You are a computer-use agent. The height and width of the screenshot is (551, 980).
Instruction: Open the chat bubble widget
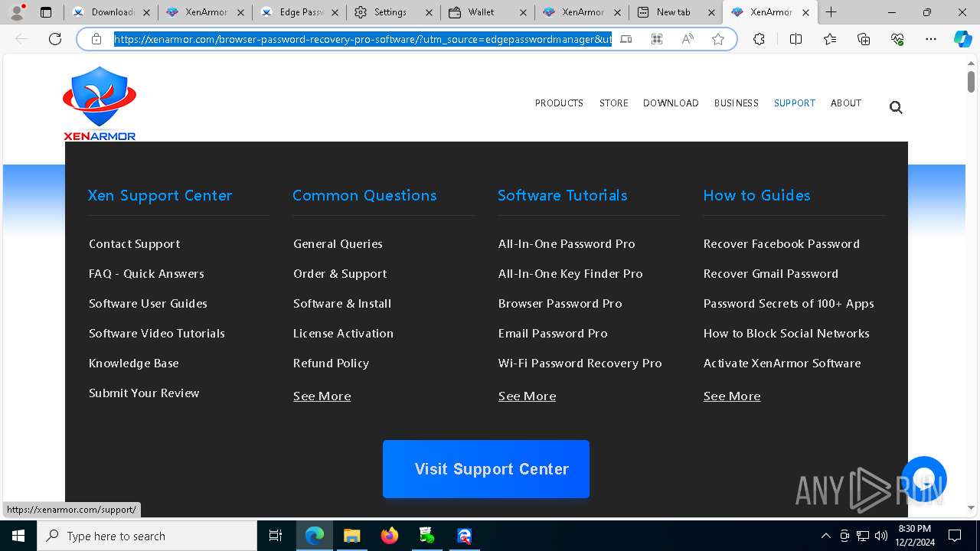click(x=924, y=479)
